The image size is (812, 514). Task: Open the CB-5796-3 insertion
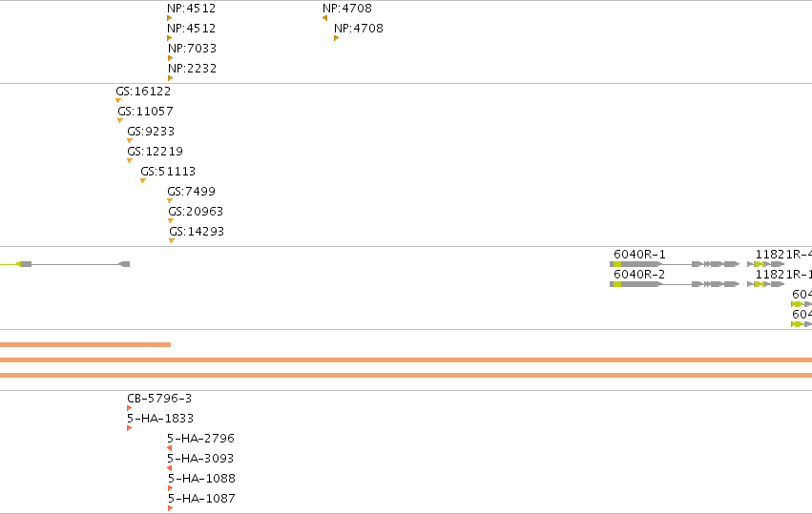(x=130, y=408)
